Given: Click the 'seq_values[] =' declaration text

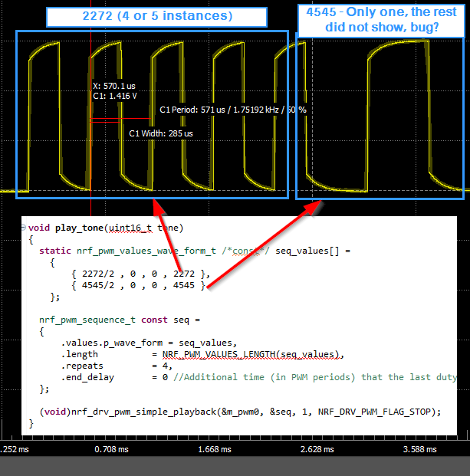Looking at the screenshot, I should point(313,251).
